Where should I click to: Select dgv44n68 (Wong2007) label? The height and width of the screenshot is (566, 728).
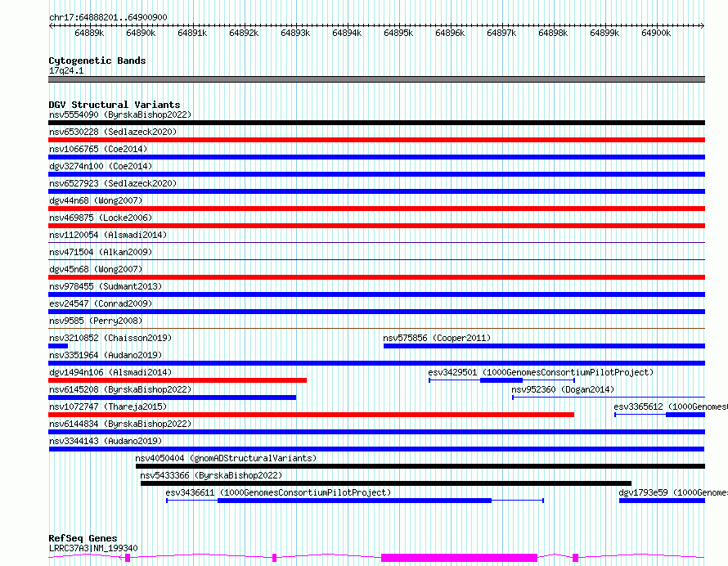point(96,200)
